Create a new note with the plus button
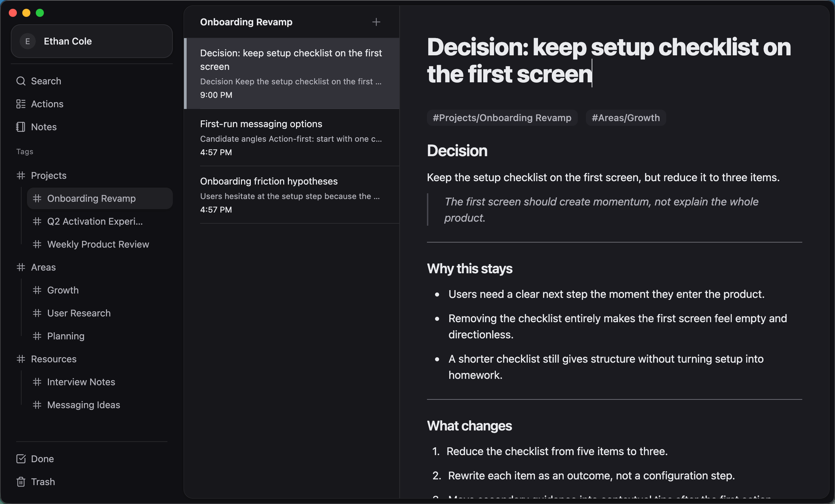Screen dimensions: 835x504 (376, 22)
